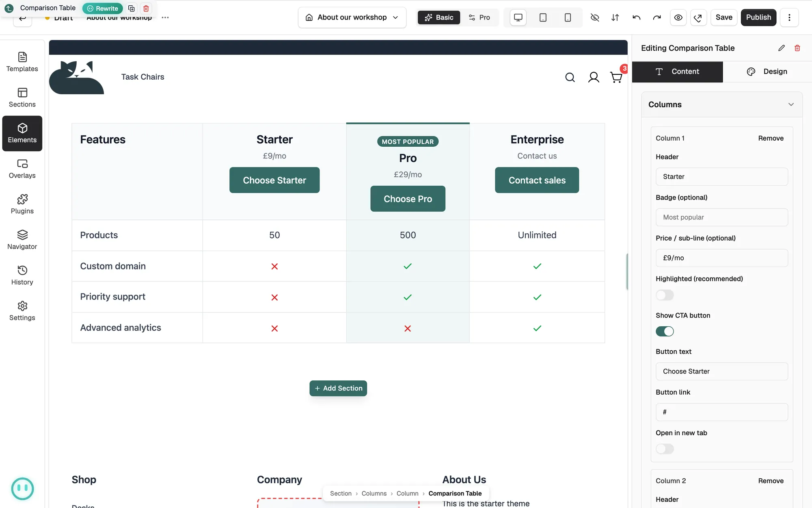Switch to desktop preview device
The width and height of the screenshot is (812, 508).
(518, 17)
